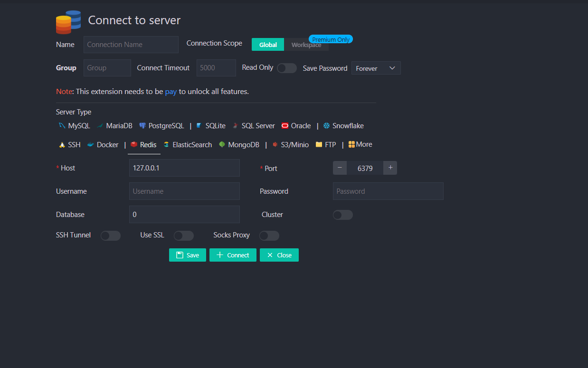Click the Connect Timeout field

pos(217,68)
